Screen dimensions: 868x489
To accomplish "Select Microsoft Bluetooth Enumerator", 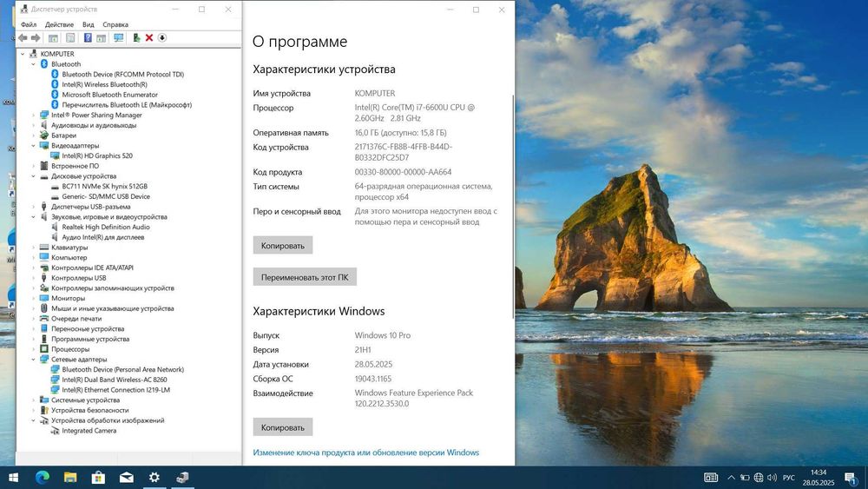I will (x=109, y=95).
